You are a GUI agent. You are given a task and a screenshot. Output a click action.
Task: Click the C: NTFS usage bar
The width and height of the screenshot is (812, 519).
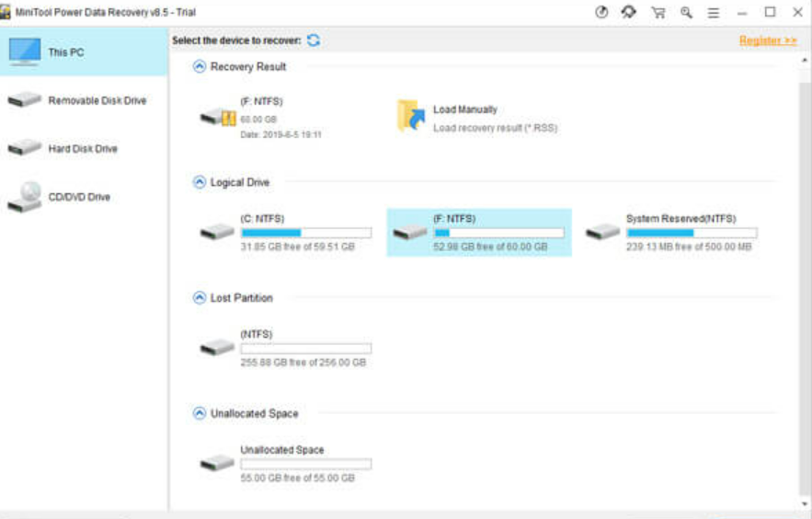[306, 233]
